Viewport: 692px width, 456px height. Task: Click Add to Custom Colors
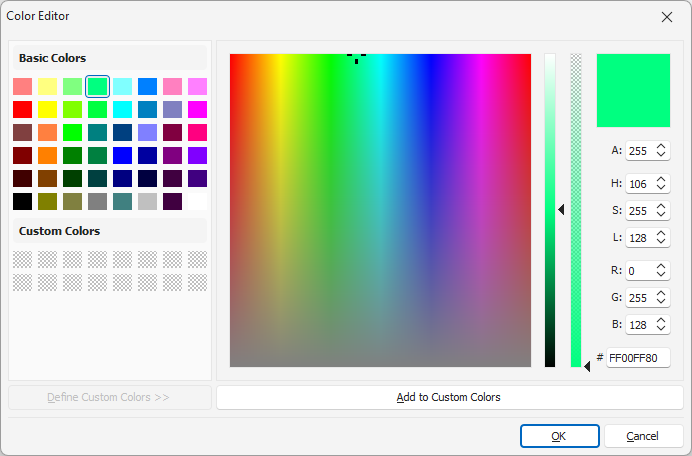point(449,397)
